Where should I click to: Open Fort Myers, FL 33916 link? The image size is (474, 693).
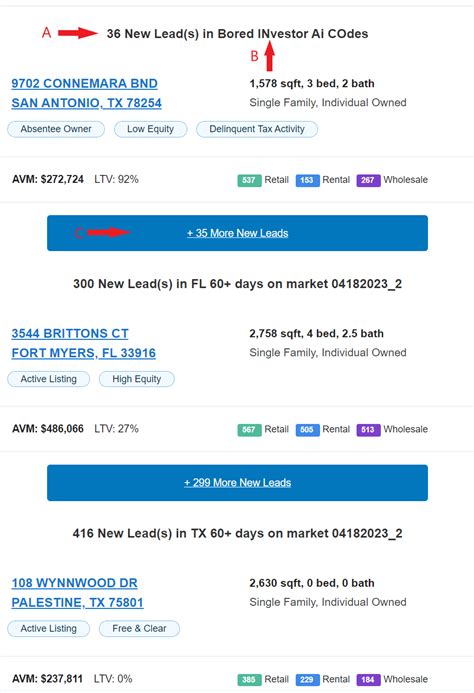click(84, 353)
